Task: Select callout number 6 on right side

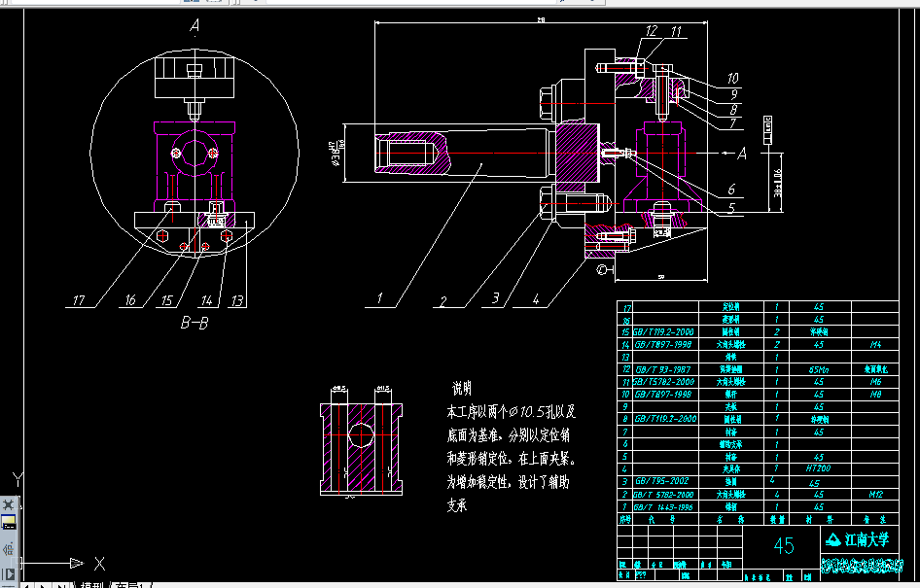Action: point(731,190)
